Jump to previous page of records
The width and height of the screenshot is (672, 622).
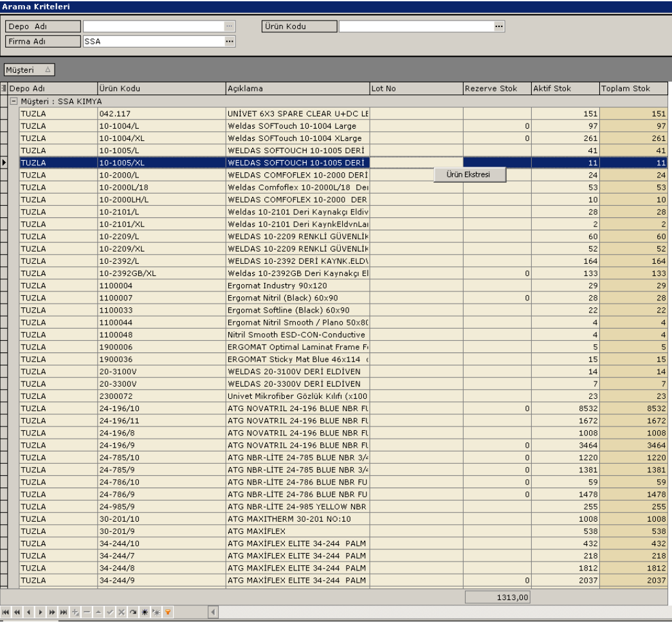(x=17, y=612)
